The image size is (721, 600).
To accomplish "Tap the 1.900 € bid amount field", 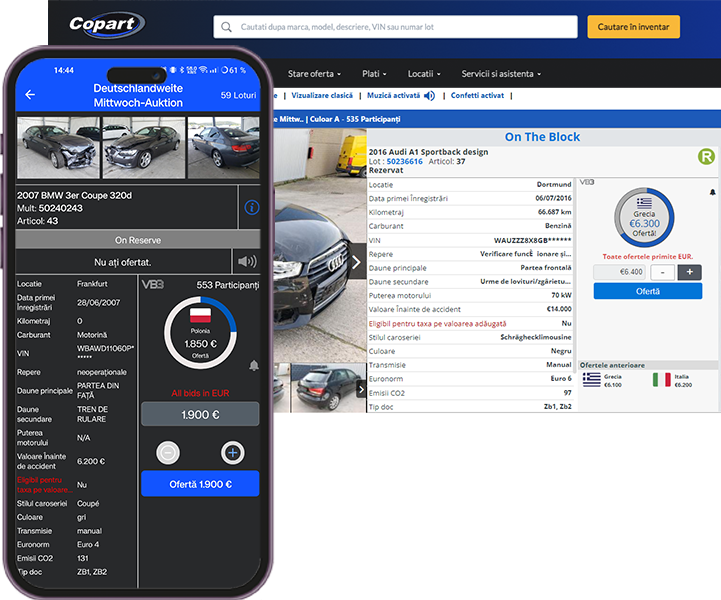I will pyautogui.click(x=200, y=414).
